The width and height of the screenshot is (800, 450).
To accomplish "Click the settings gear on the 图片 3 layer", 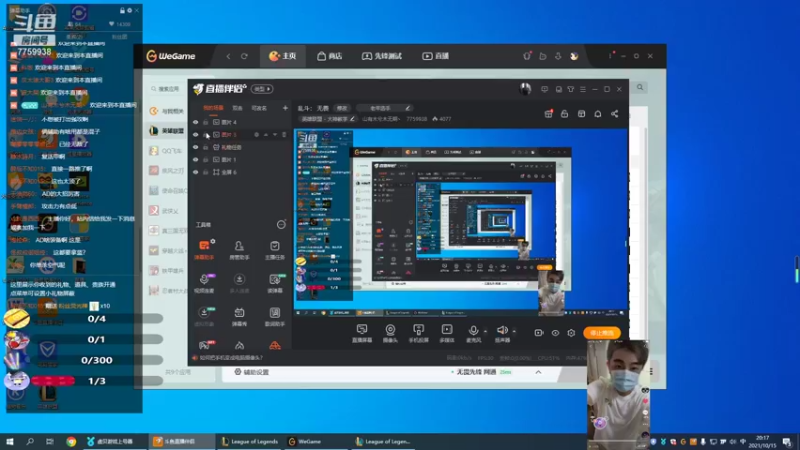I will (x=256, y=135).
